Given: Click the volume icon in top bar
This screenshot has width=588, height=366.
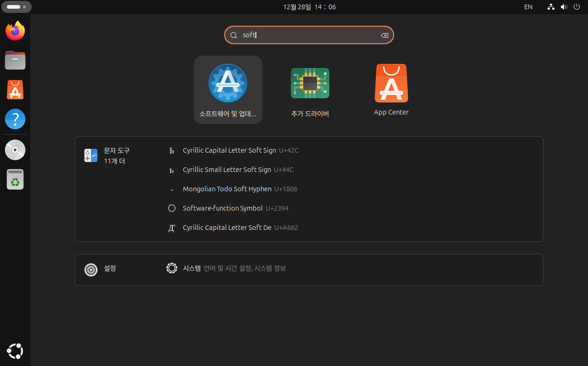Looking at the screenshot, I should (x=564, y=7).
